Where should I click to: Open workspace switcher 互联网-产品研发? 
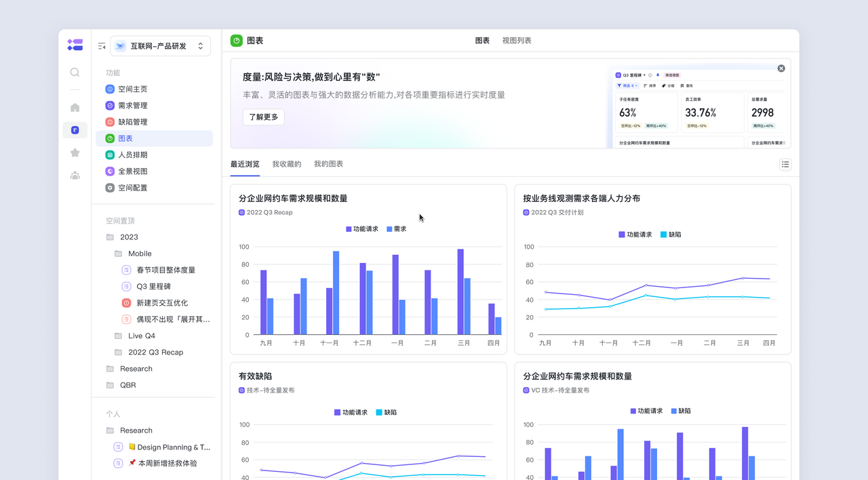click(x=160, y=46)
